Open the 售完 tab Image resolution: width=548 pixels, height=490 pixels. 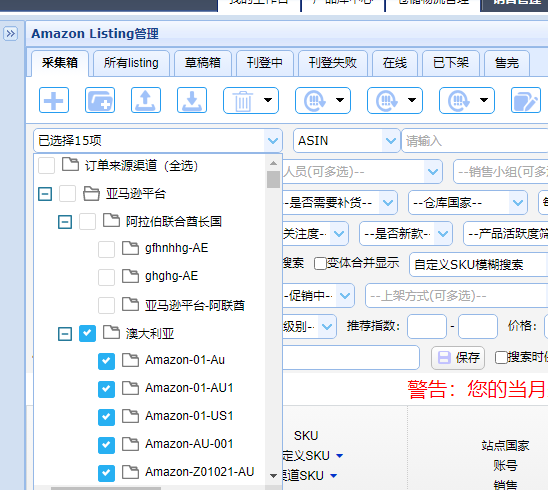pyautogui.click(x=507, y=63)
